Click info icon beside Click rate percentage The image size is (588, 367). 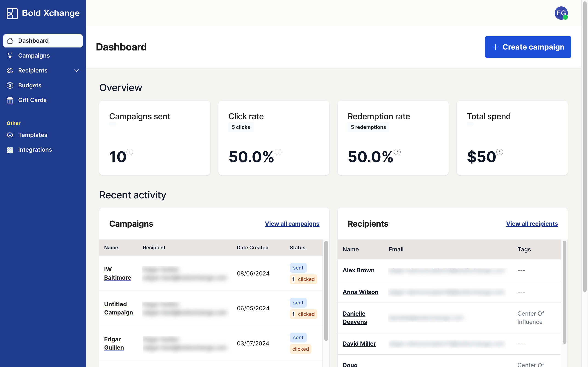pos(278,152)
